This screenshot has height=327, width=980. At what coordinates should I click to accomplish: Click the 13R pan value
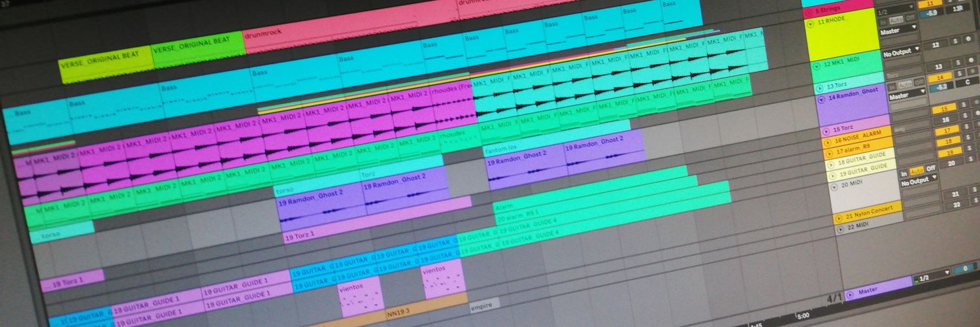[x=958, y=9]
